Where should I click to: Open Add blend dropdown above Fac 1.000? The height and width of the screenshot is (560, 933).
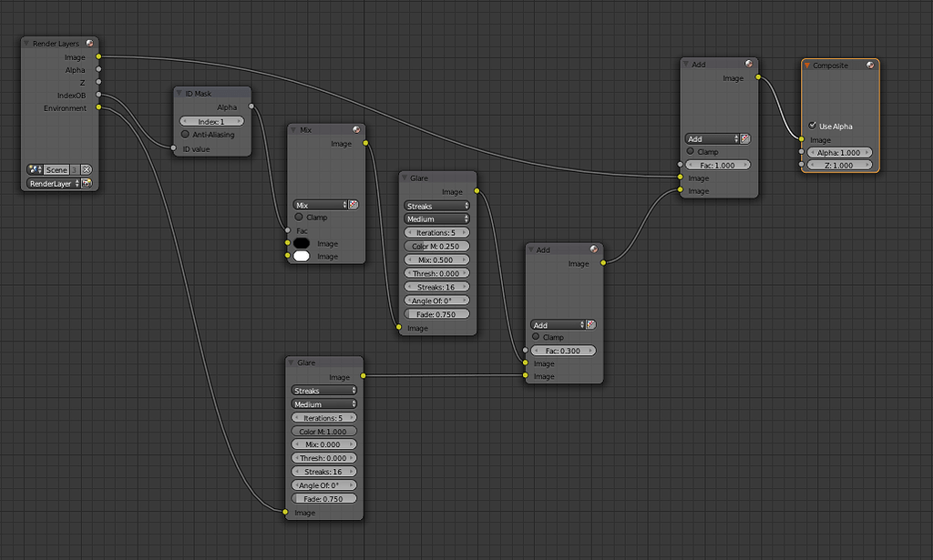tap(713, 139)
